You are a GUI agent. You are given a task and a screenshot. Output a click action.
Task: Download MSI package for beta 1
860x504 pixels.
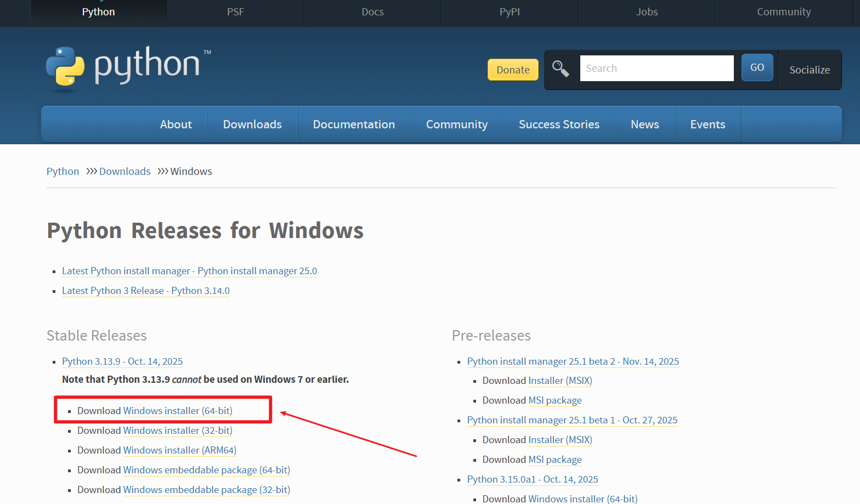tap(555, 460)
